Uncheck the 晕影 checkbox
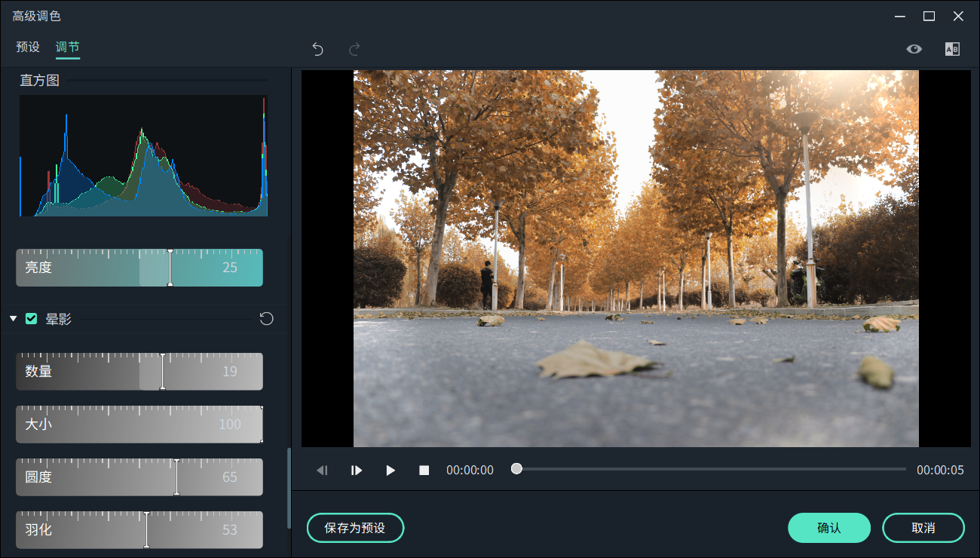This screenshot has width=980, height=558. click(x=32, y=319)
